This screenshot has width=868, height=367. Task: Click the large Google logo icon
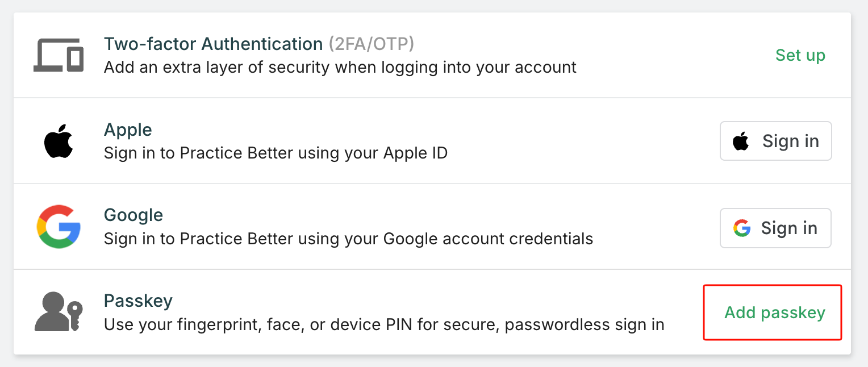pos(59,227)
